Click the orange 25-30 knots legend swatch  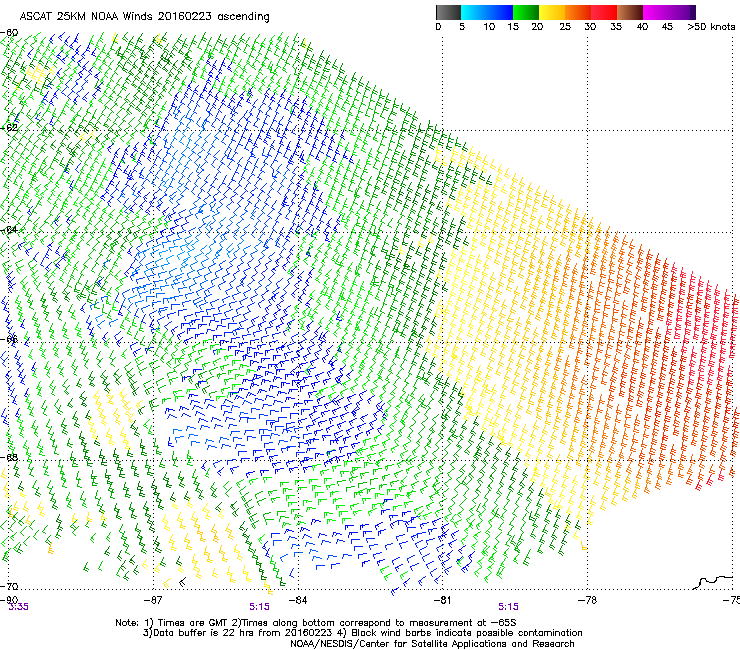pyautogui.click(x=578, y=12)
